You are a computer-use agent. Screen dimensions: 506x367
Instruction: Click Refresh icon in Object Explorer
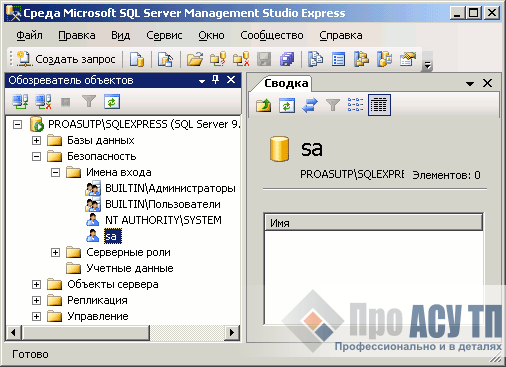tap(112, 102)
